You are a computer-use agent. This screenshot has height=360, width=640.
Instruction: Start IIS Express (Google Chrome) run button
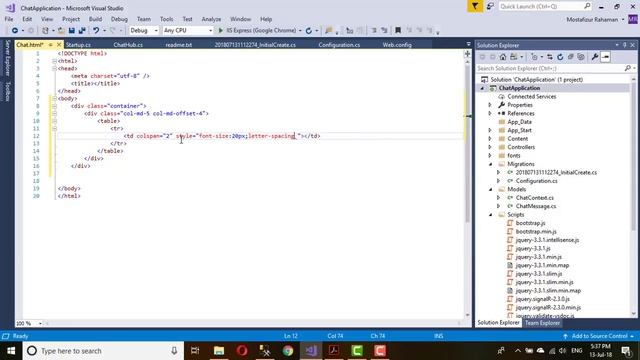tap(258, 31)
